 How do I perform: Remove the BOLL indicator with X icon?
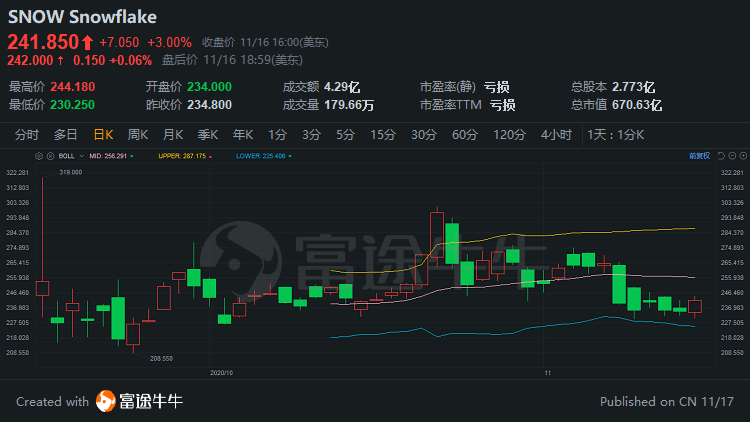click(x=50, y=156)
